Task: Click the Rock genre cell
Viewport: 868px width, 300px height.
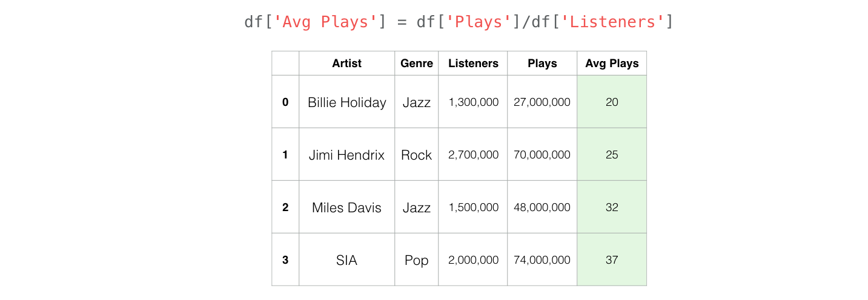Action: pyautogui.click(x=417, y=155)
